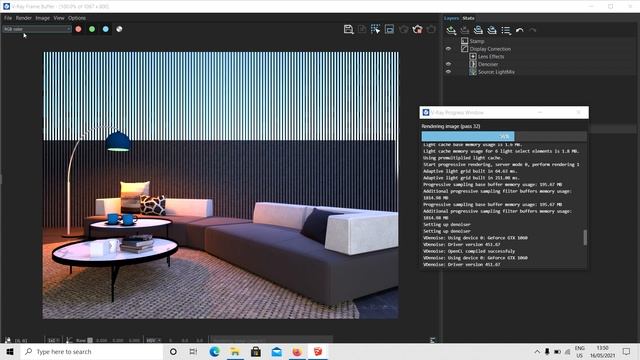Switch to the Stats tab
640x360 pixels.
tap(468, 18)
